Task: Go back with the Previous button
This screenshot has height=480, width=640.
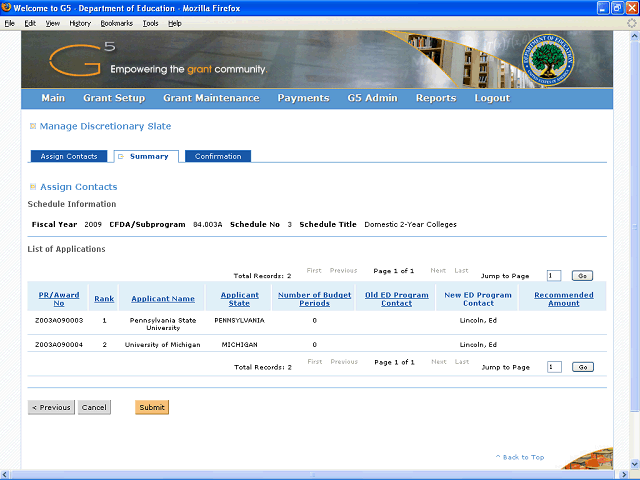Action: coord(51,407)
